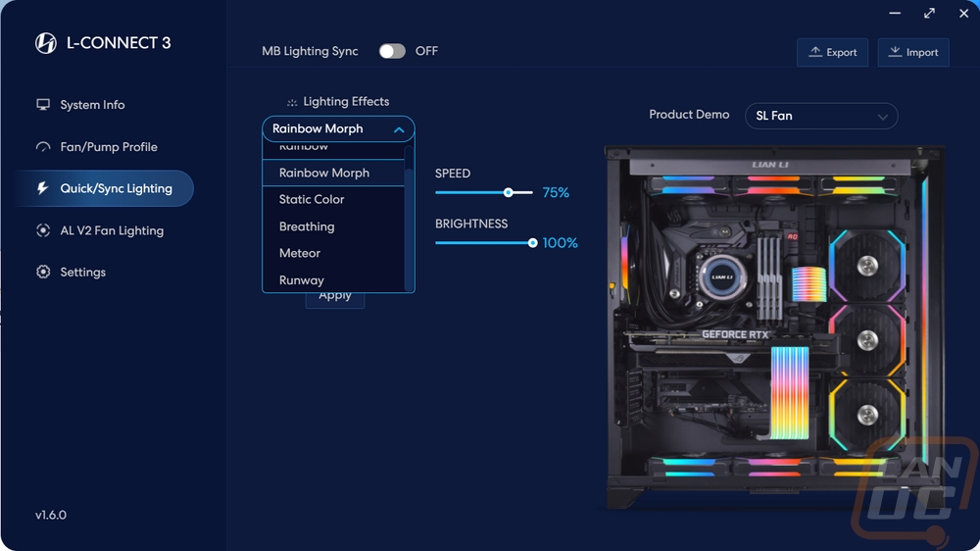Click the Fan/Pump Profile gauge icon

pos(42,147)
